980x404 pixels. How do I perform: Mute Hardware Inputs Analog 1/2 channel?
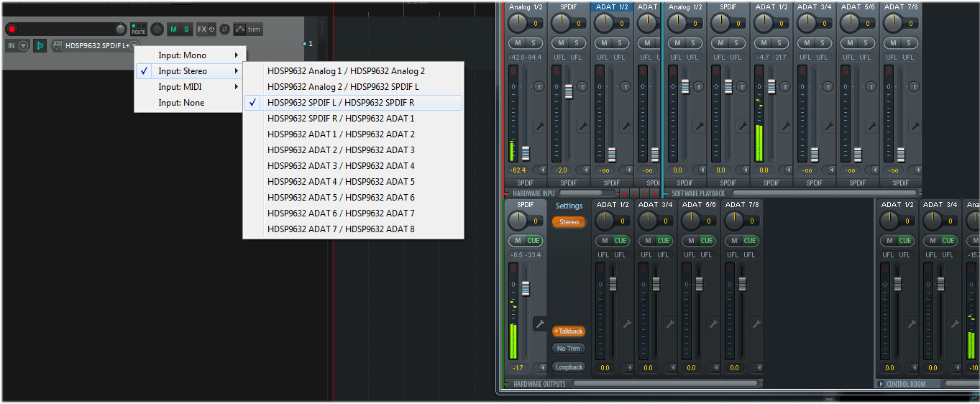click(518, 42)
